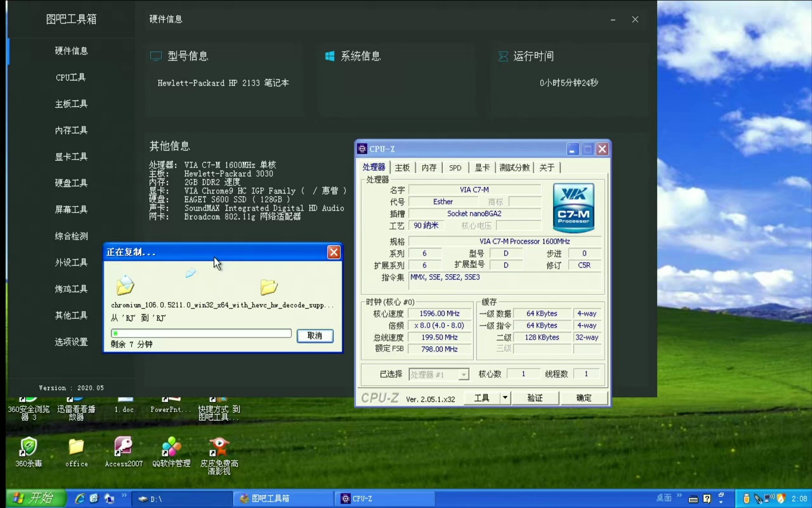
Task: Click the 开始 Start button
Action: pos(36,498)
